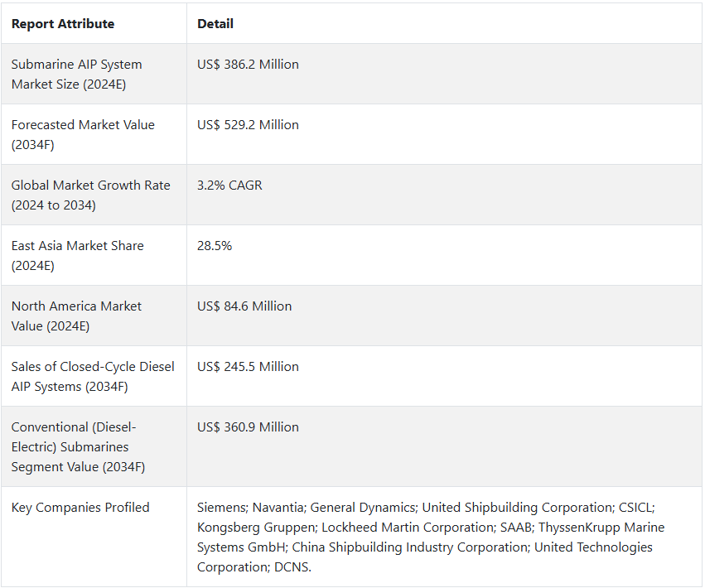This screenshot has height=588, width=705.
Task: Click the US$ 84.6 Million value
Action: click(244, 306)
